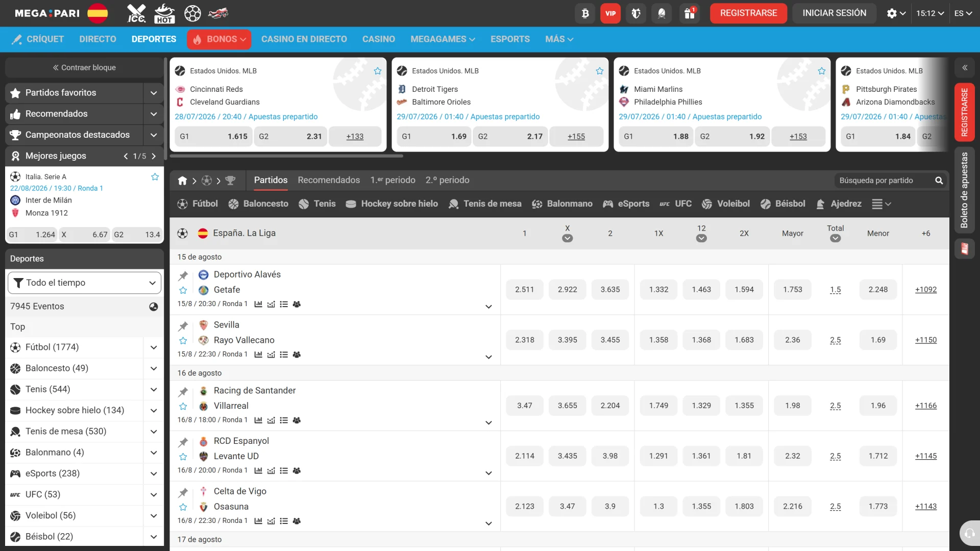Image resolution: width=980 pixels, height=551 pixels.
Task: Click INICIAR SESIÓN button
Action: [x=834, y=13]
